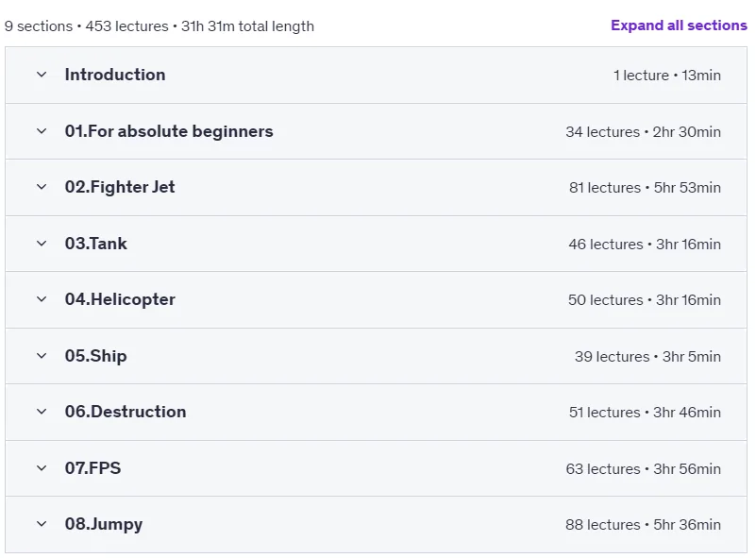Image resolution: width=756 pixels, height=558 pixels.
Task: Expand the 05.Ship section chevron
Action: pyautogui.click(x=42, y=356)
